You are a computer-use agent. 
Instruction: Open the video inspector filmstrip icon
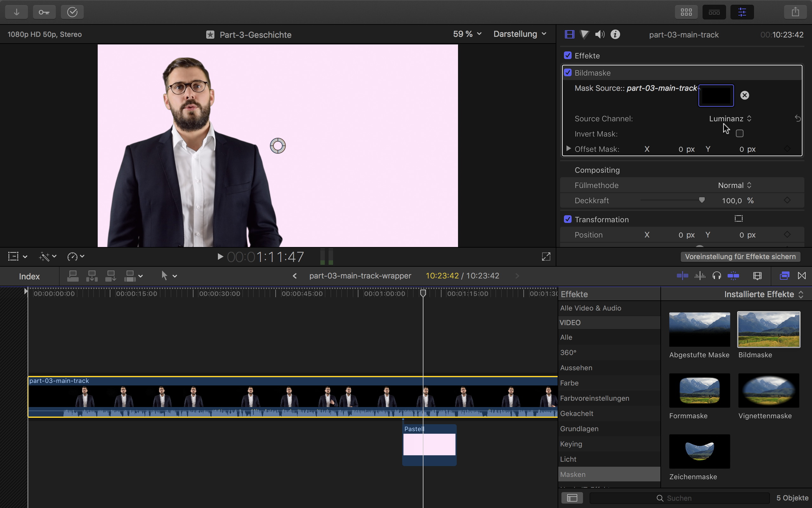pyautogui.click(x=569, y=34)
